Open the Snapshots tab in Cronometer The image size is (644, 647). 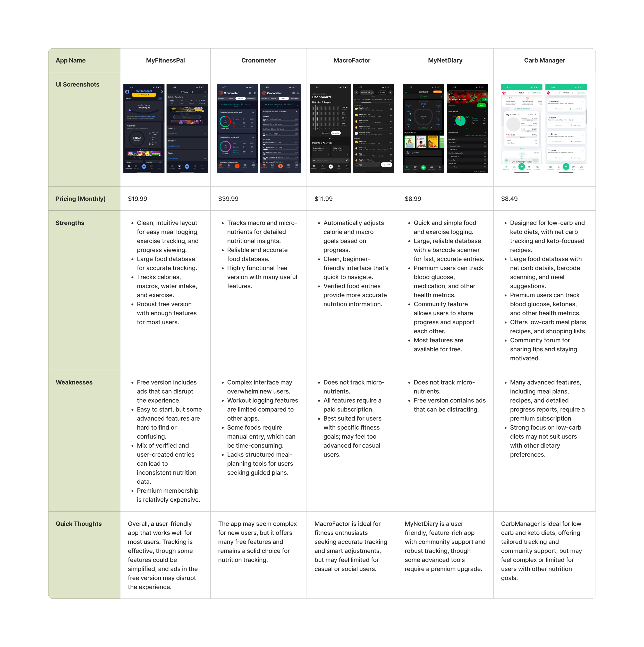coord(251,98)
